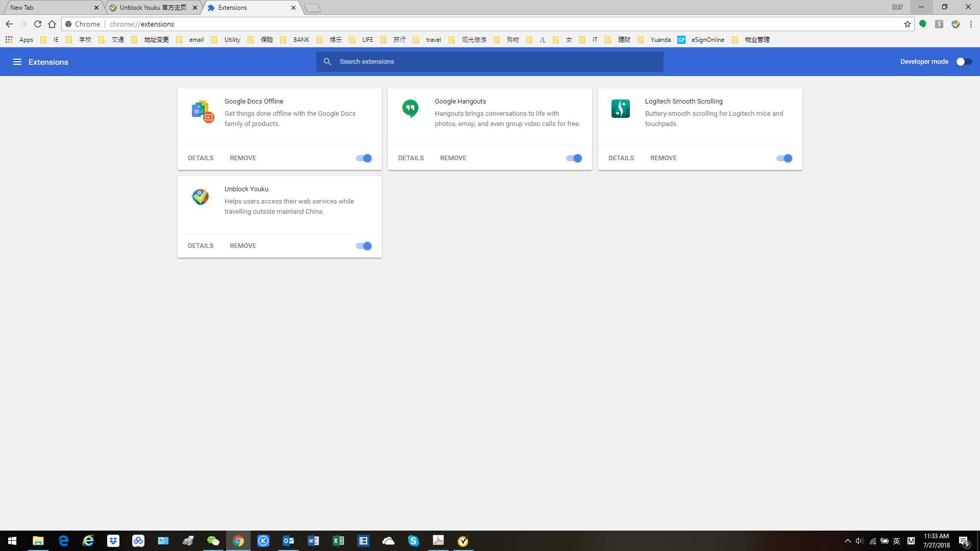Open Chrome's three-dot menu

pyautogui.click(x=971, y=24)
